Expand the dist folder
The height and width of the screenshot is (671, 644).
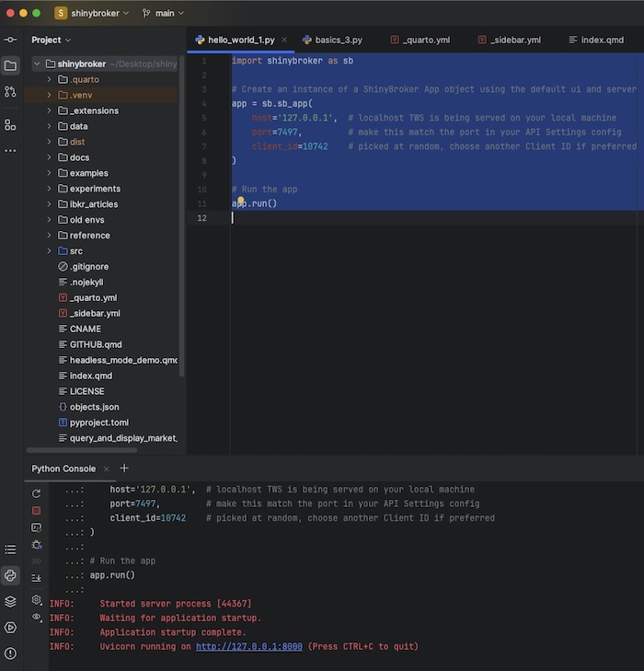pos(49,142)
